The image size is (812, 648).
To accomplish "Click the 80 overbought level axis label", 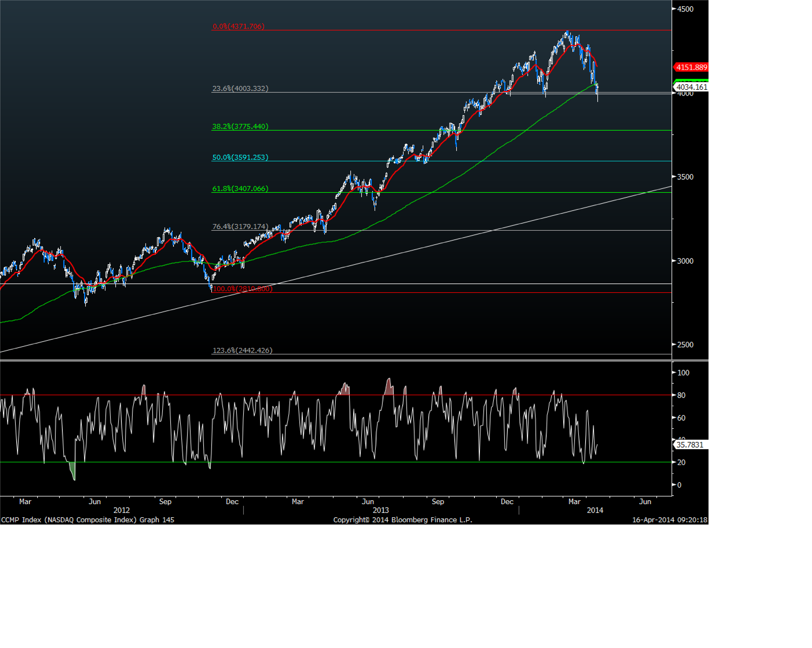I will (681, 395).
